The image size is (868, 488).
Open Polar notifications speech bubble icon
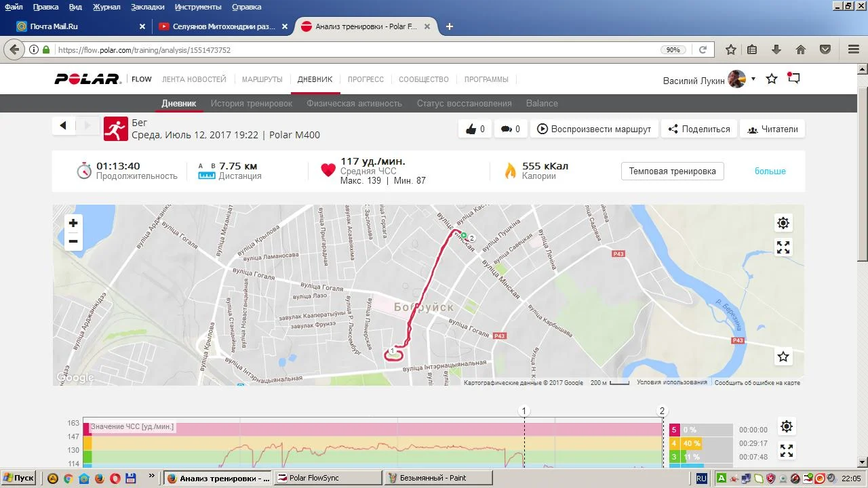coord(793,78)
